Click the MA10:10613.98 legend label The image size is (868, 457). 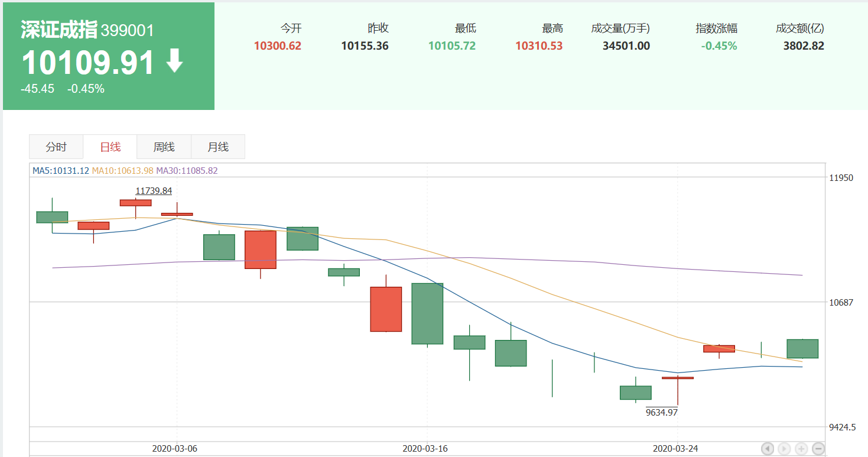[122, 171]
